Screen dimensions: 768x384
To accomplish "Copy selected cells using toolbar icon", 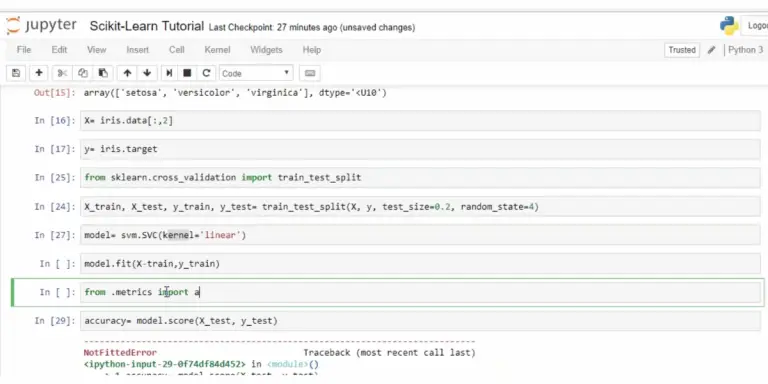I will point(83,73).
